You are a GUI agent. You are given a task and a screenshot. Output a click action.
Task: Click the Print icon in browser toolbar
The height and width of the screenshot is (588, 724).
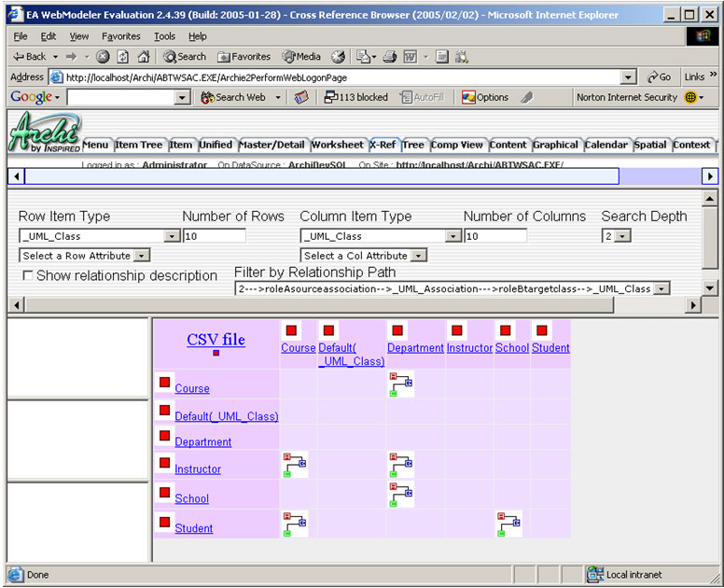pyautogui.click(x=389, y=57)
